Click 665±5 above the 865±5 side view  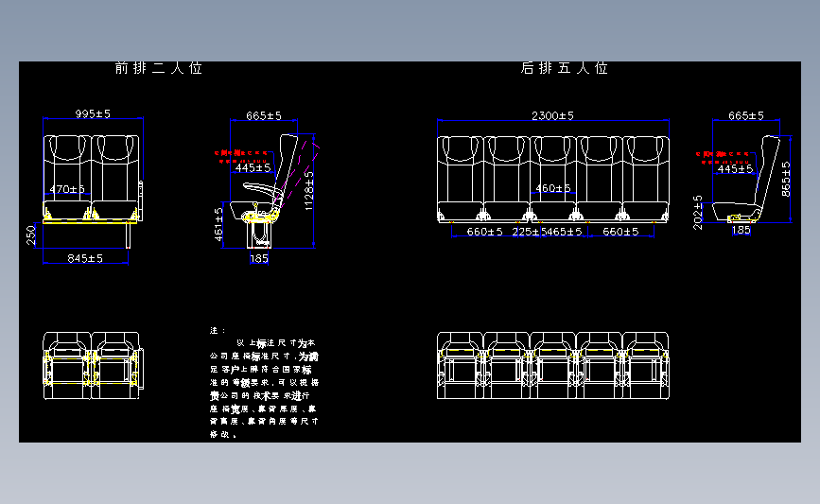pyautogui.click(x=746, y=115)
